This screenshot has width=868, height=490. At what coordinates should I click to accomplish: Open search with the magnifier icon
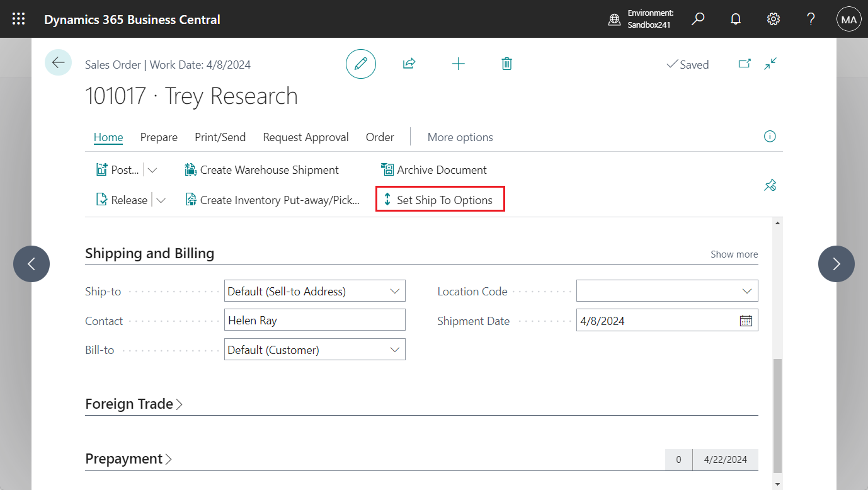tap(698, 19)
